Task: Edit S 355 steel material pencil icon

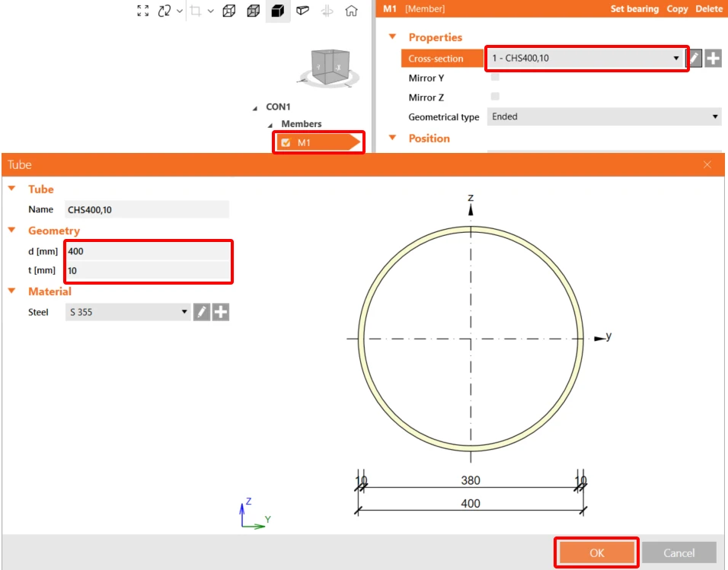Action: tap(202, 312)
